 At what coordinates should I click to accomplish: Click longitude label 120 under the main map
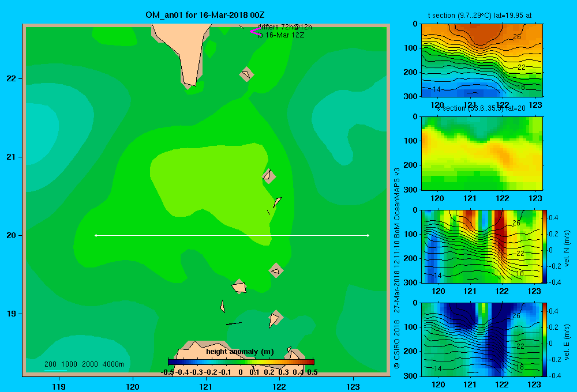click(x=133, y=386)
